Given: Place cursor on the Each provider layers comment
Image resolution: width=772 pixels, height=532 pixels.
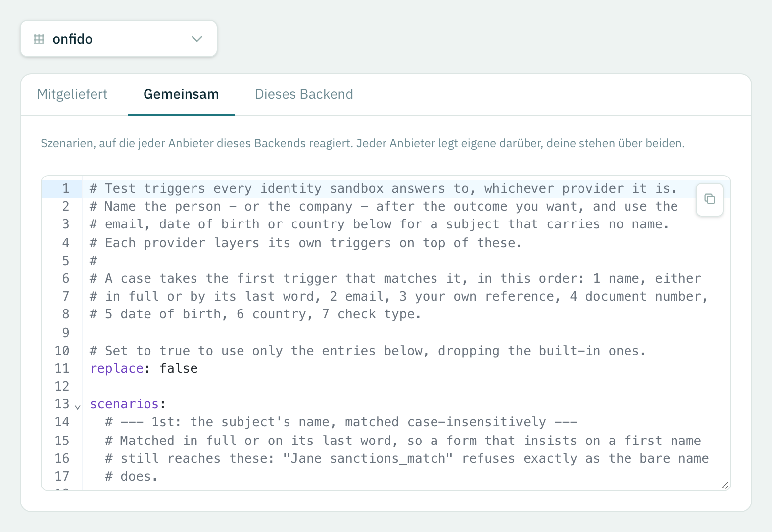Looking at the screenshot, I should pos(305,243).
